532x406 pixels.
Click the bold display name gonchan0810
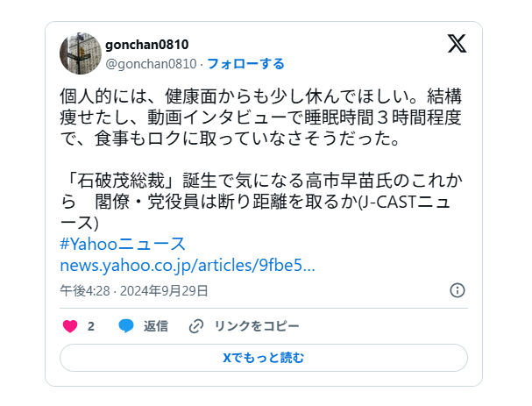click(x=147, y=45)
